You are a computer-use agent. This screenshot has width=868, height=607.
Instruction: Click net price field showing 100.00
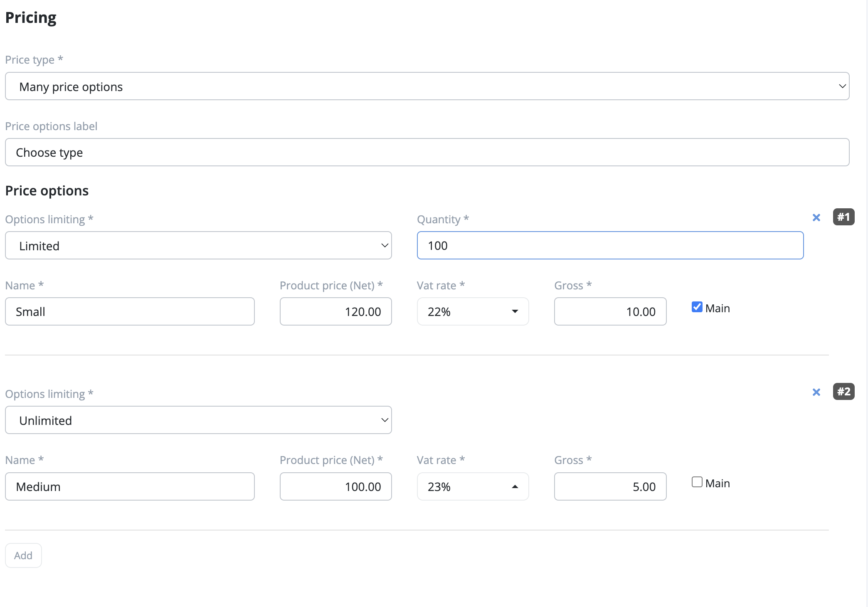(335, 487)
